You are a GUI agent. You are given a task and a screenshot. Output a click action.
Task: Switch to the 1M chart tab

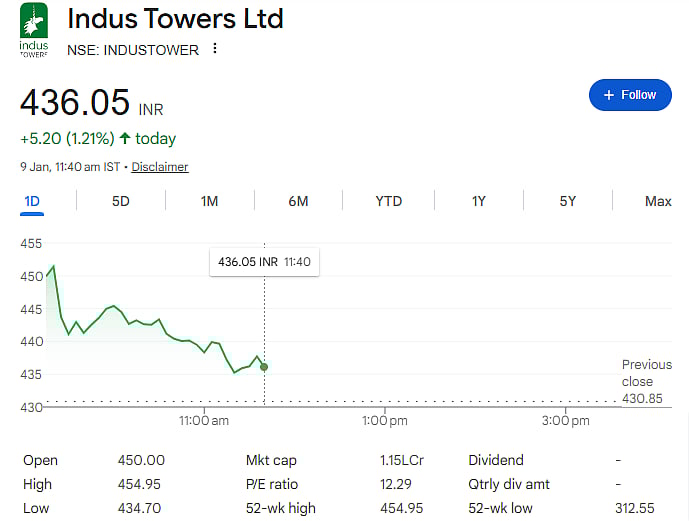pos(209,201)
